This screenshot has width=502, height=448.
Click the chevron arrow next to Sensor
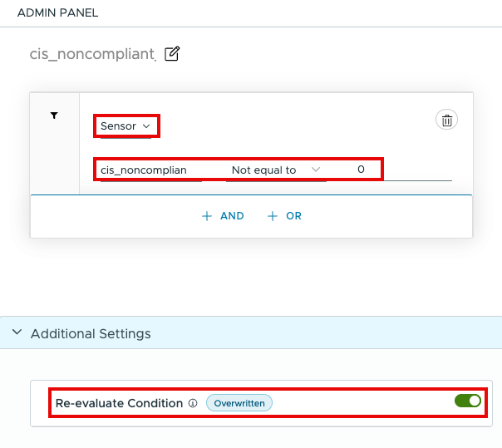click(x=146, y=126)
